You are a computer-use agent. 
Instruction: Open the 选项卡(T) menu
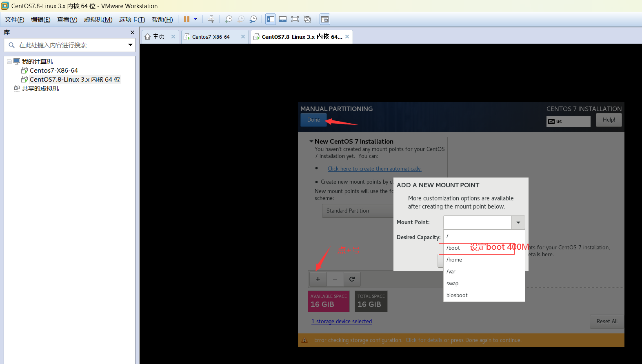coord(132,20)
